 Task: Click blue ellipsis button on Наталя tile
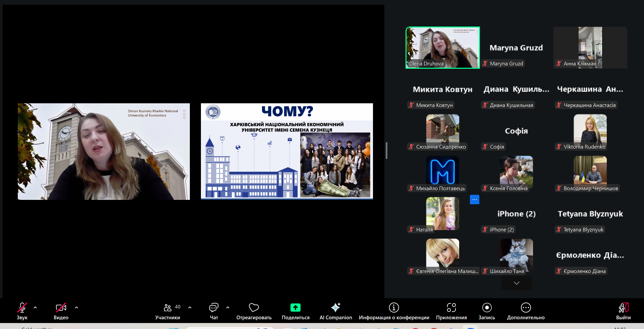tap(474, 200)
